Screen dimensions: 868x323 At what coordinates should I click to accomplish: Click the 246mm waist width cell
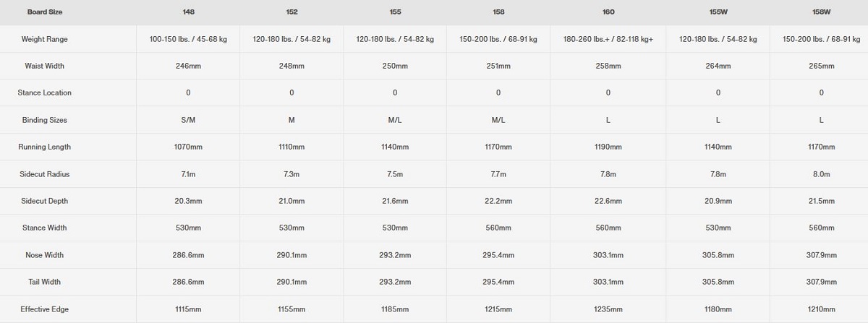(187, 66)
